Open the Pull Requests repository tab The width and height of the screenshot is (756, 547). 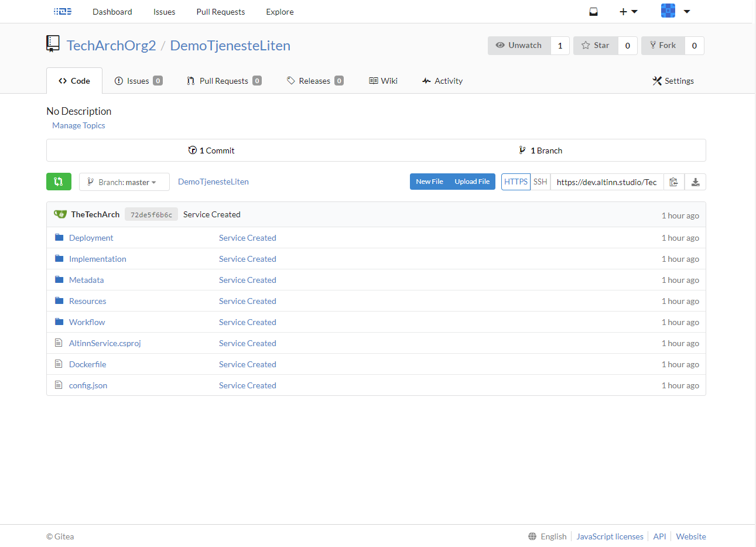click(x=224, y=81)
